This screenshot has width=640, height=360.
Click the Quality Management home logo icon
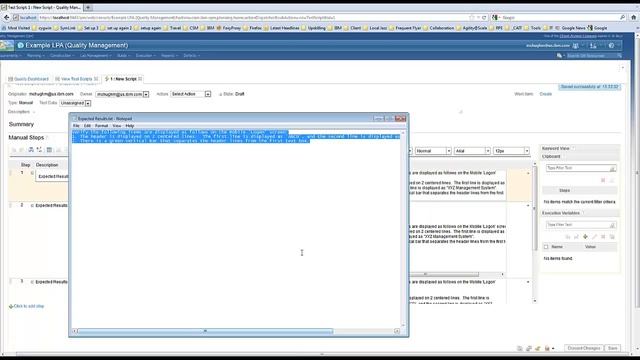click(7, 45)
